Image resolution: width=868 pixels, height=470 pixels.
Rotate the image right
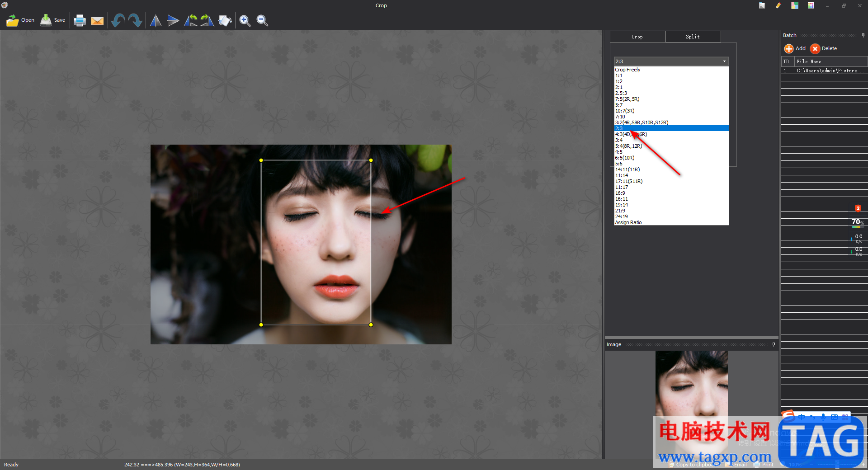pyautogui.click(x=207, y=20)
